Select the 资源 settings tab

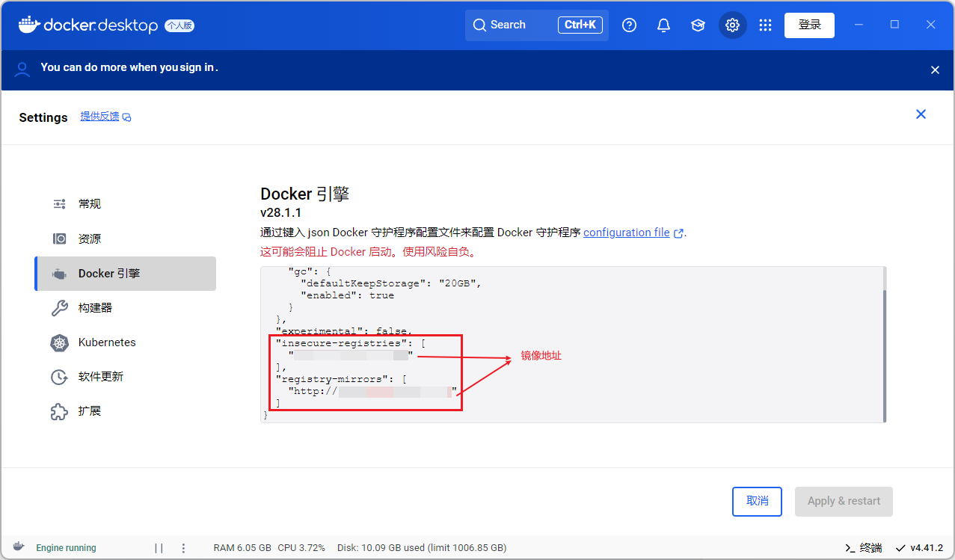(x=125, y=239)
